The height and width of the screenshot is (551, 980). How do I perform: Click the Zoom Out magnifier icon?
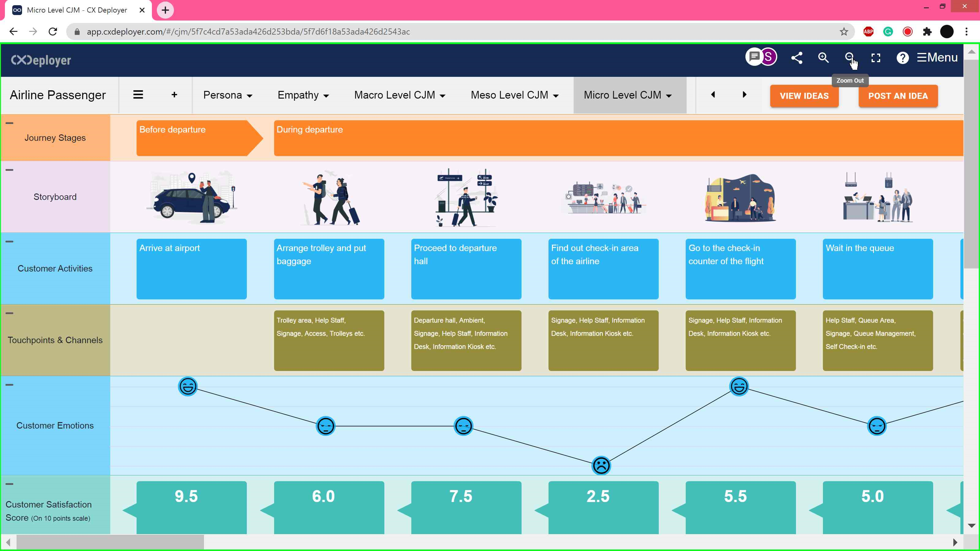point(849,57)
